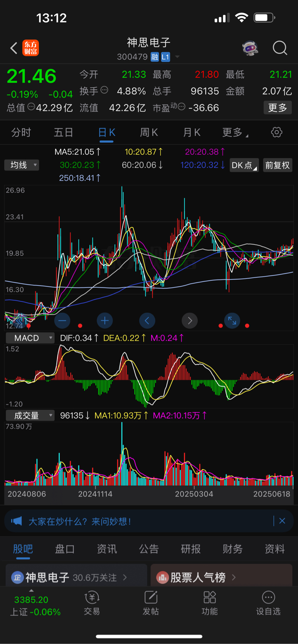Tap DIF:0.34 value label

click(79, 338)
